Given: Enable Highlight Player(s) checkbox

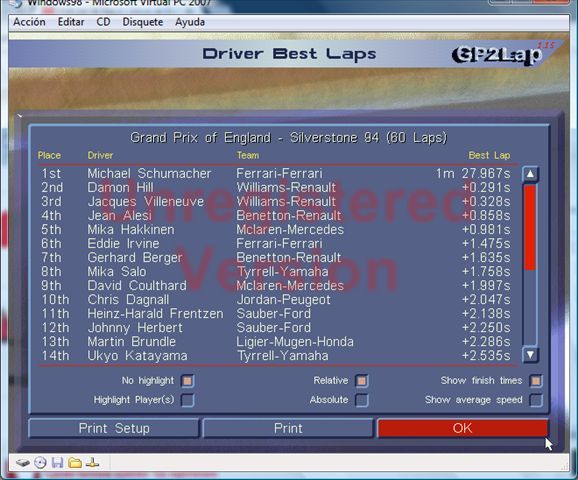Looking at the screenshot, I should pos(188,400).
